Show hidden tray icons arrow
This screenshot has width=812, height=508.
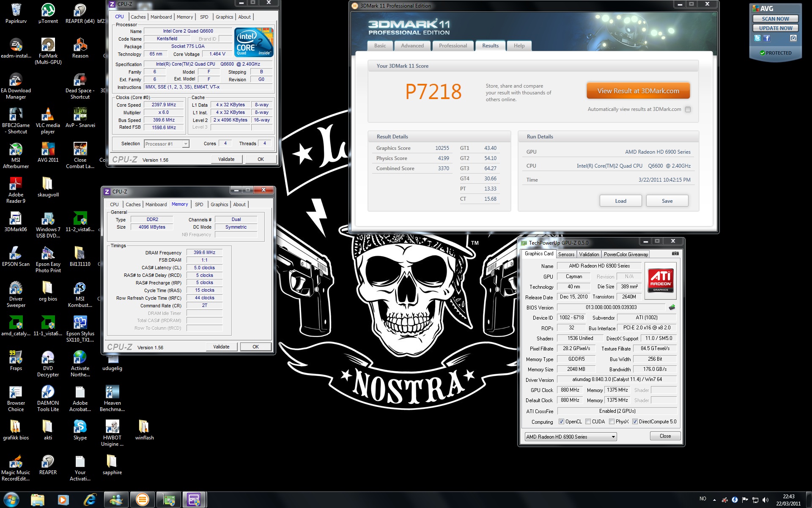pos(714,500)
